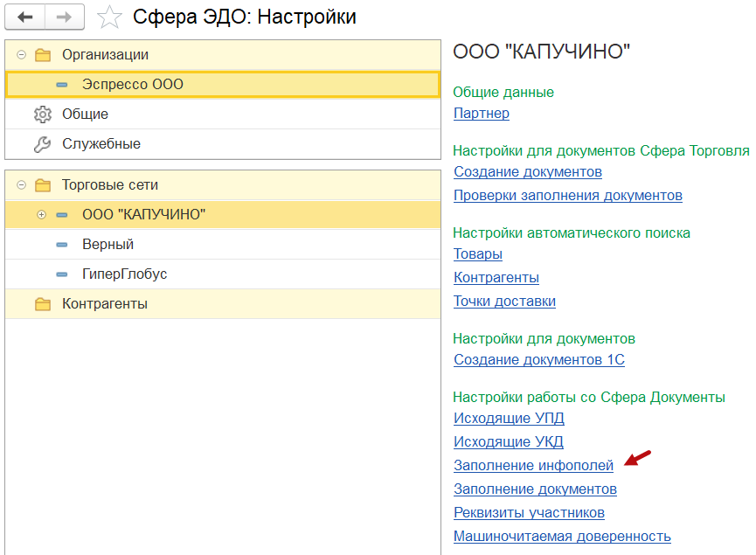The height and width of the screenshot is (555, 756).
Task: Click the folder icon beside Контрагенты
Action: click(43, 304)
